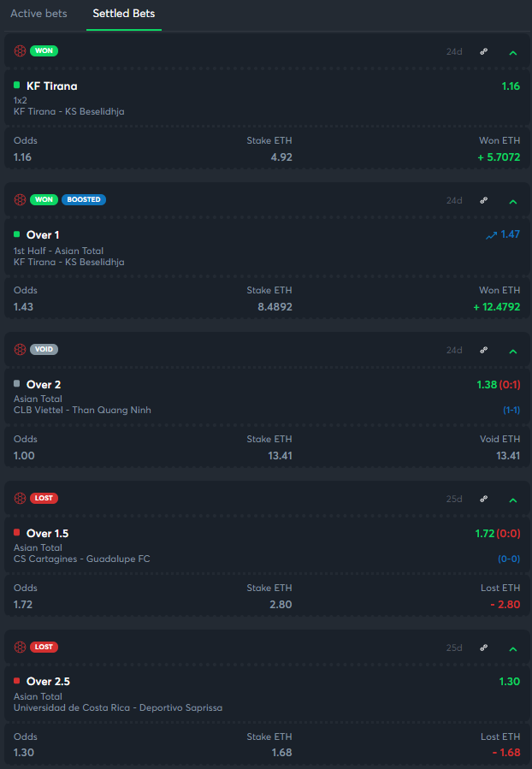The width and height of the screenshot is (532, 769).
Task: Collapse the KF Tirana won bet card
Action: 512,52
